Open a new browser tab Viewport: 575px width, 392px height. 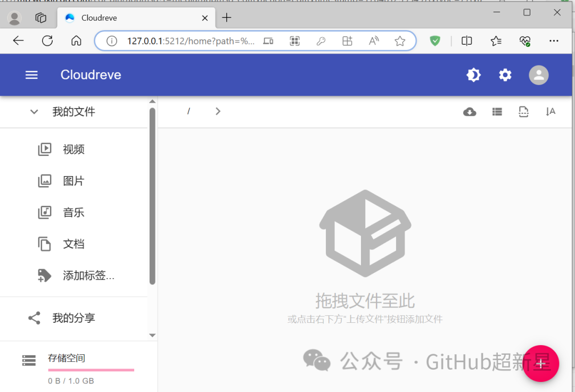pyautogui.click(x=227, y=18)
